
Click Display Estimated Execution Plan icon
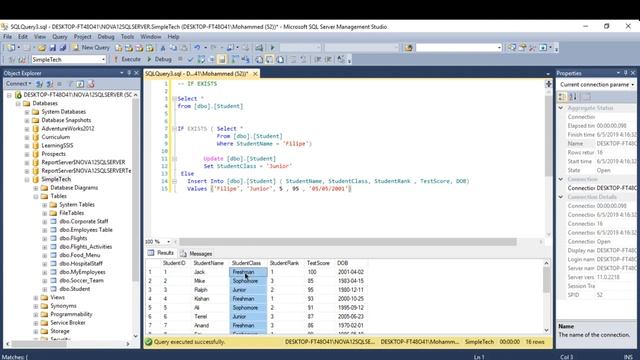pyautogui.click(x=201, y=60)
